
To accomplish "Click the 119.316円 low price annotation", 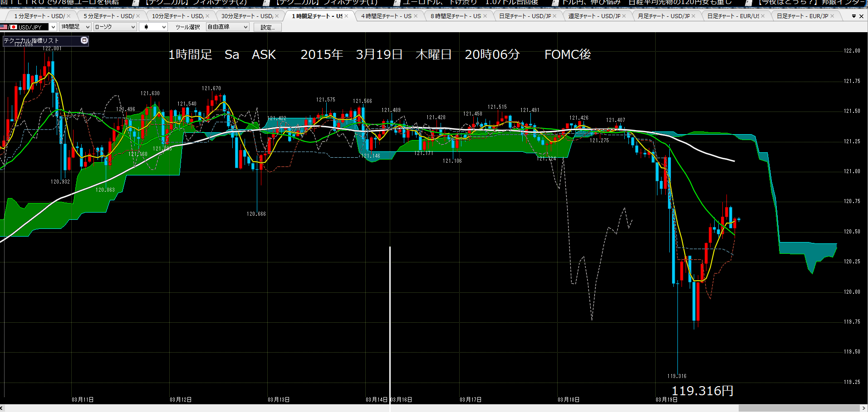I will click(x=702, y=391).
